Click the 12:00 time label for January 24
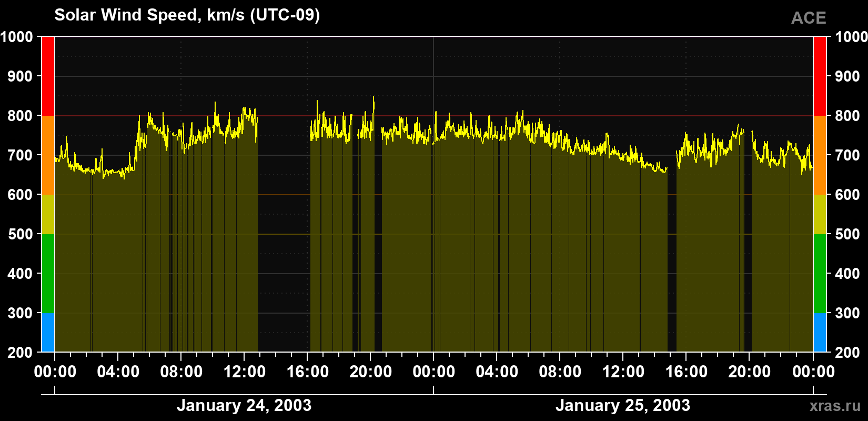868x421 pixels. tap(244, 372)
